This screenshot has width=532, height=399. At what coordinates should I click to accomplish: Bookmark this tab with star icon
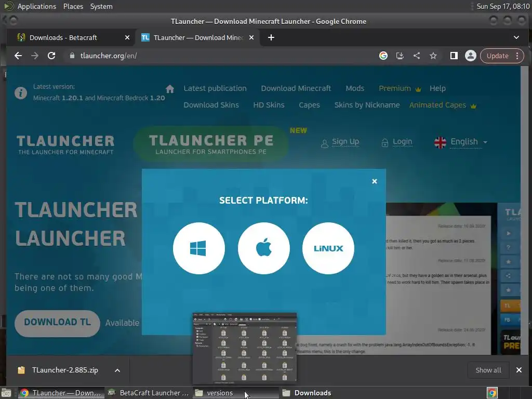pyautogui.click(x=433, y=56)
